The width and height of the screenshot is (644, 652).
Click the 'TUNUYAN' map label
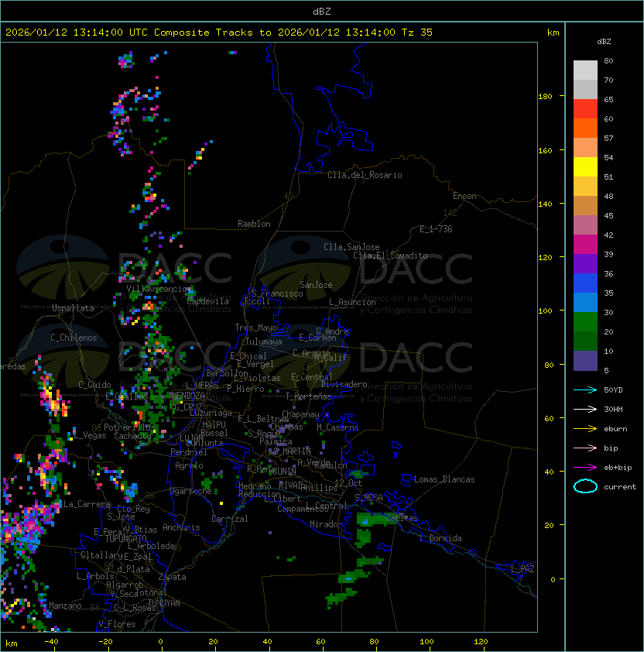164,603
